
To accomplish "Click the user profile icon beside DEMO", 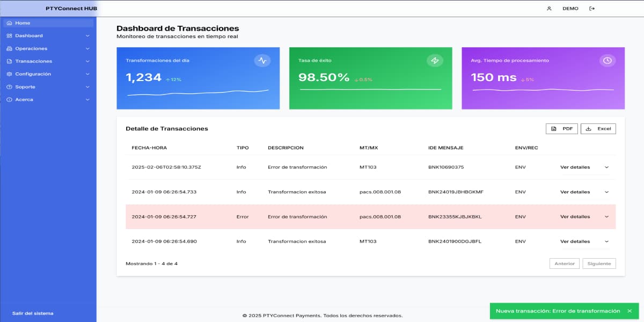I will pyautogui.click(x=549, y=9).
